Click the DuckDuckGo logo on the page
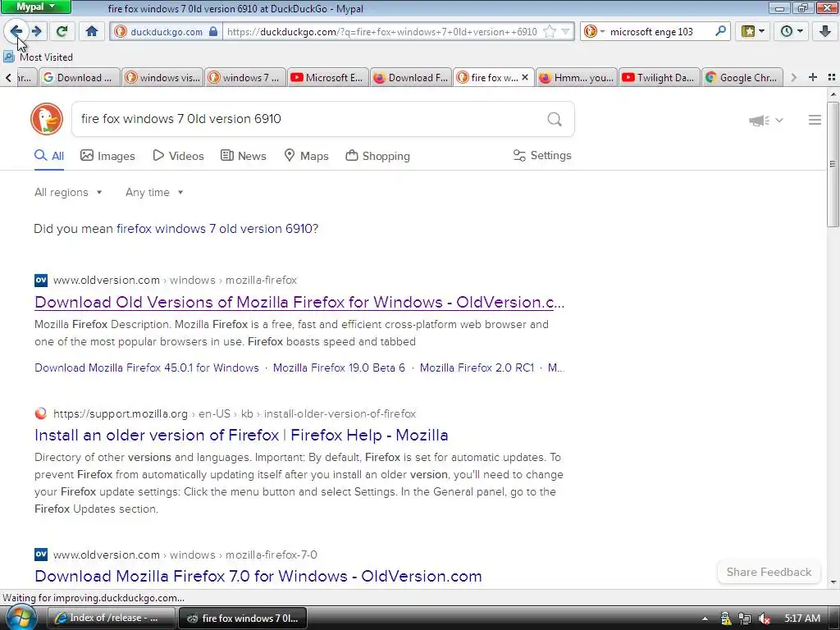The width and height of the screenshot is (840, 630). 47,119
